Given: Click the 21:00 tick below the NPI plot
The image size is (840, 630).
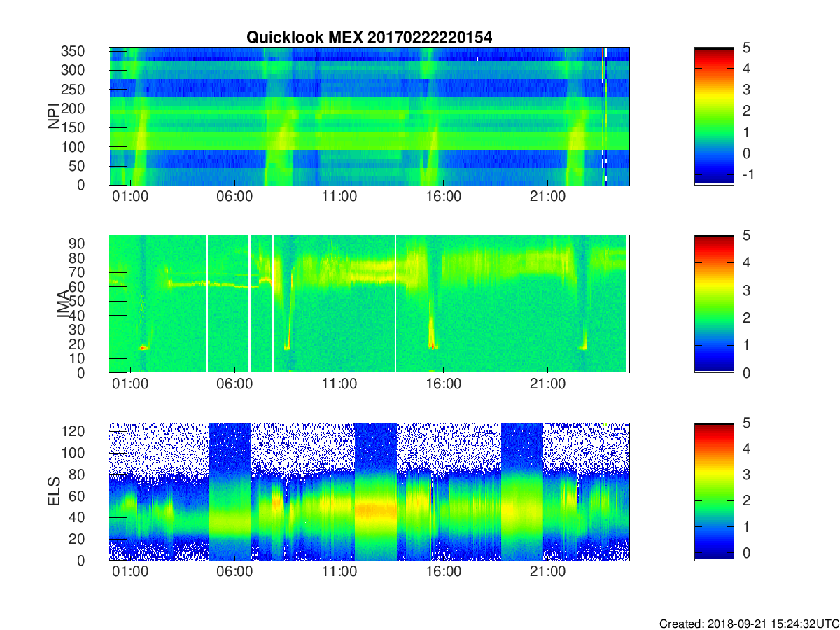Looking at the screenshot, I should click(x=547, y=197).
